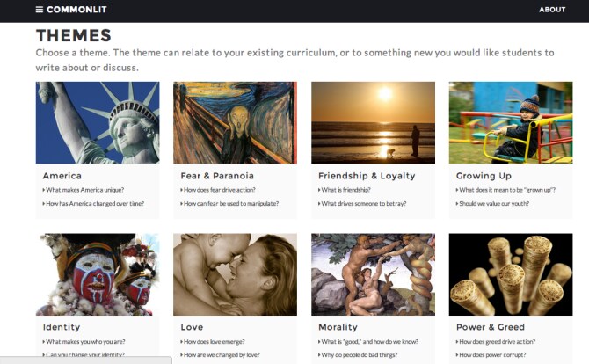Click "What makes America unique?" question
The height and width of the screenshot is (364, 589).
[x=84, y=190]
